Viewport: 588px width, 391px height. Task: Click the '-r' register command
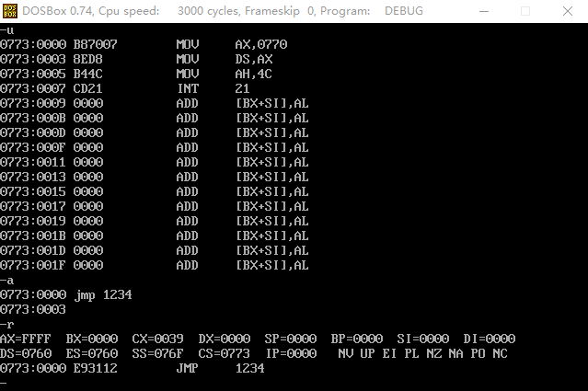tap(6, 324)
